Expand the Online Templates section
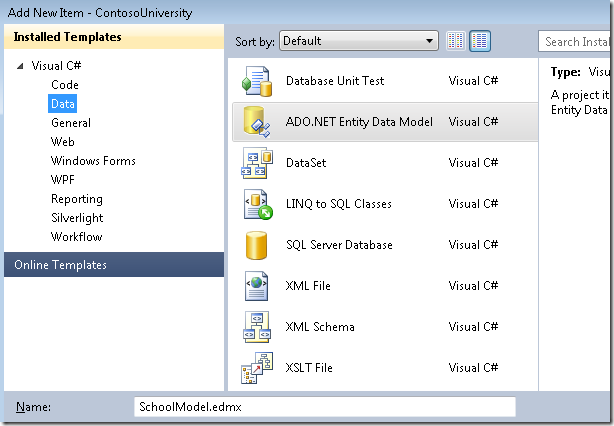 pos(60,265)
